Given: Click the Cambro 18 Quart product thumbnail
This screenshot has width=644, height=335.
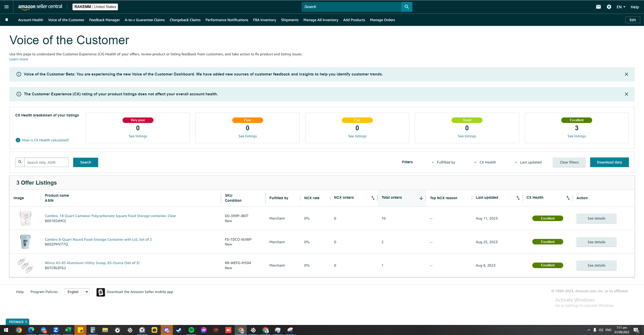Looking at the screenshot, I should (x=25, y=218).
